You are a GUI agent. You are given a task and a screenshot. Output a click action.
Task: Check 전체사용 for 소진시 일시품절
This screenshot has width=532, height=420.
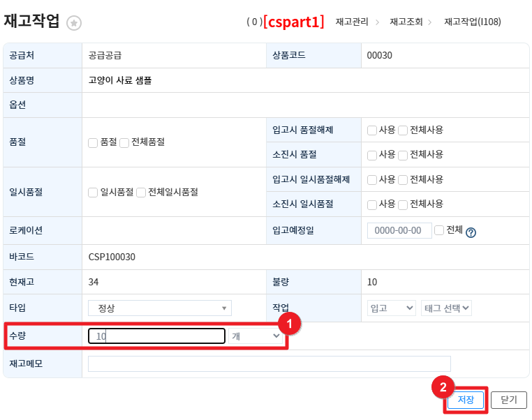pyautogui.click(x=403, y=205)
